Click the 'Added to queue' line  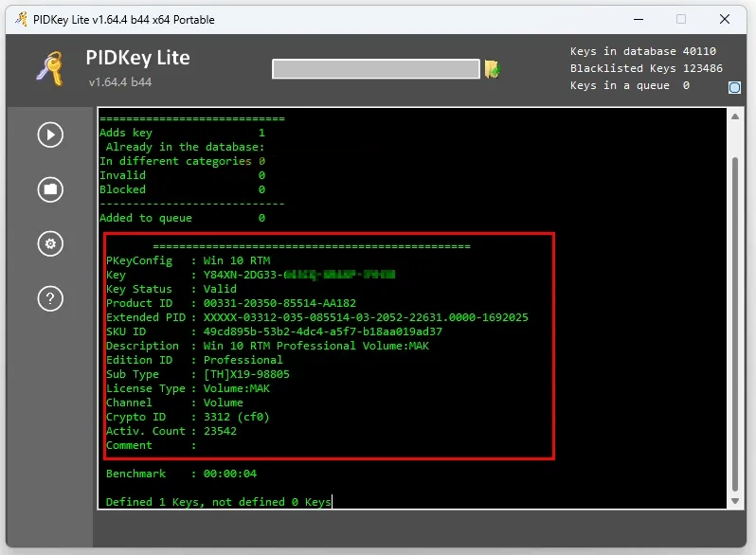pos(182,218)
